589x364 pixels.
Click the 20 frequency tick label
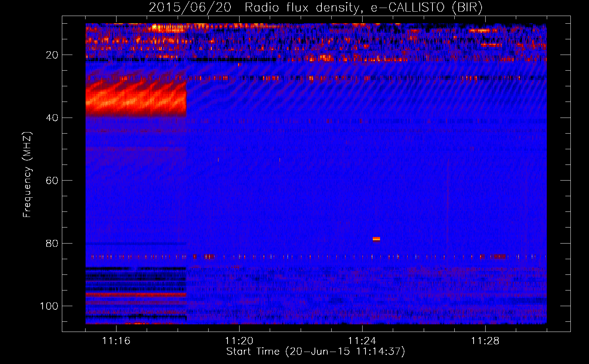[x=52, y=55]
